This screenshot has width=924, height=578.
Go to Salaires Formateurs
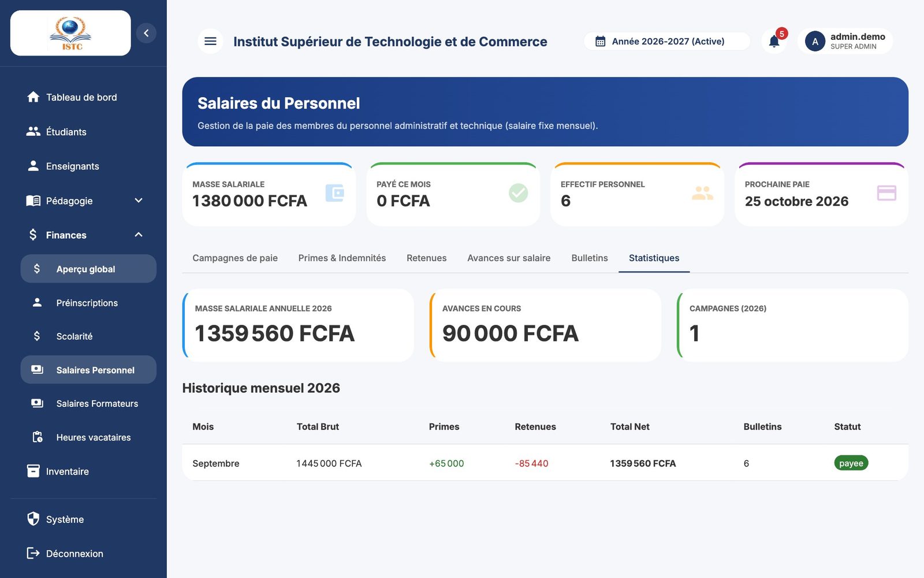click(x=88, y=403)
